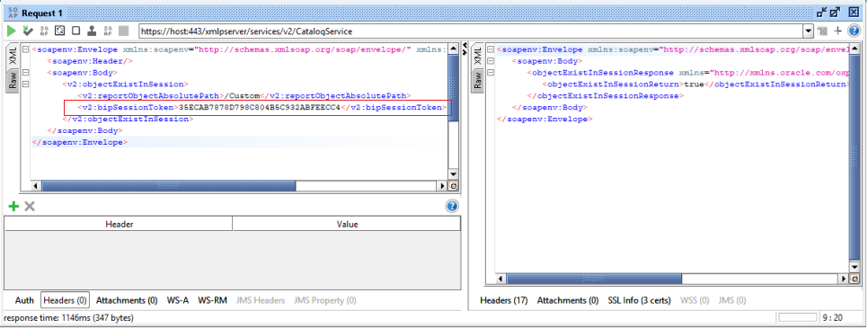Collapse the request soapenv:Body node
The height and width of the screenshot is (328, 868).
pos(25,73)
